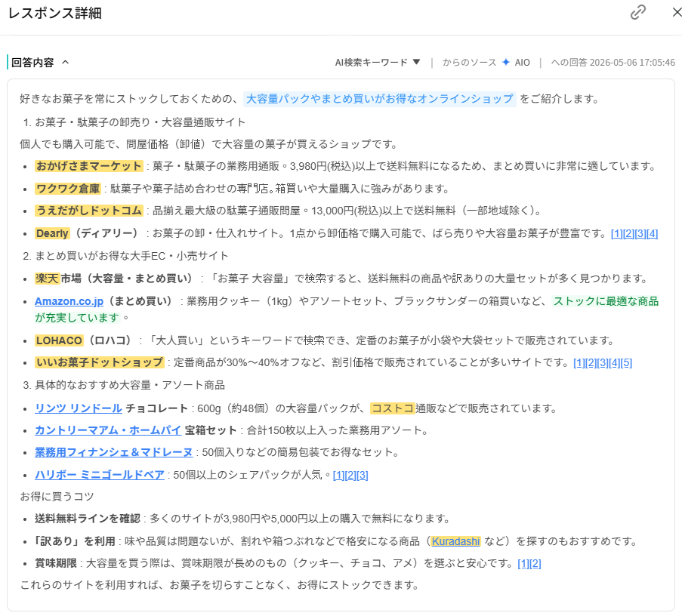Click the 回答内容 section heading
682x616 pixels.
32,62
